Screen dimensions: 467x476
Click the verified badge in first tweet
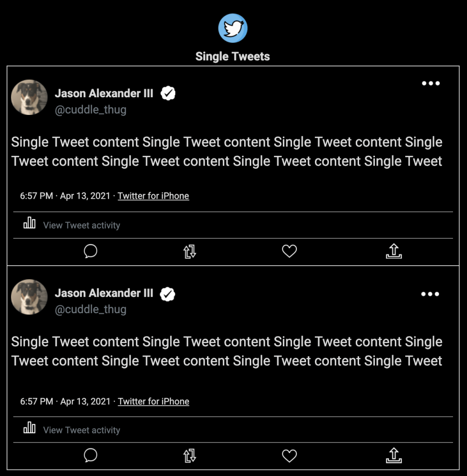pos(168,94)
